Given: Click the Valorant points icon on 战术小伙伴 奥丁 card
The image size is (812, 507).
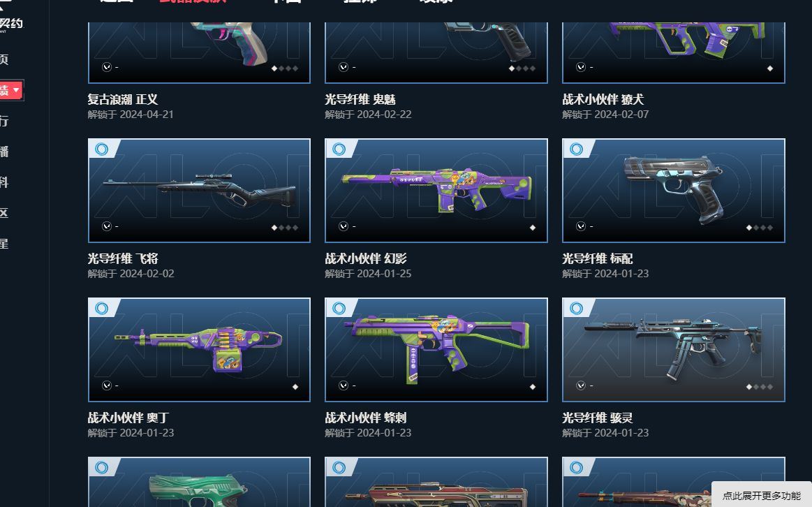Looking at the screenshot, I should tap(107, 385).
